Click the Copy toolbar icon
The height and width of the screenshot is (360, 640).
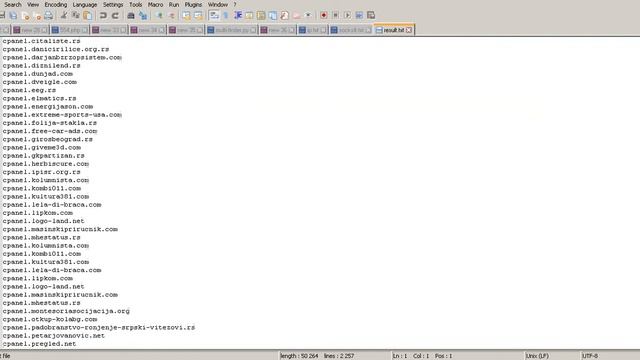[76, 16]
